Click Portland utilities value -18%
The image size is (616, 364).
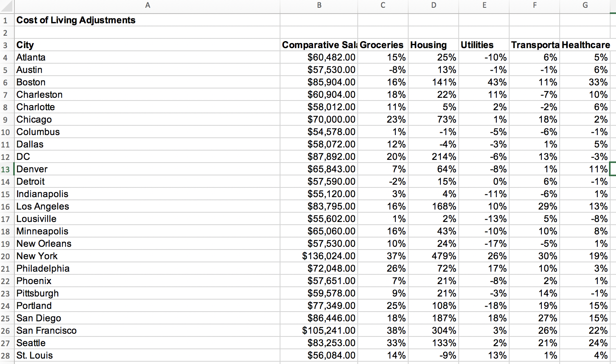click(x=484, y=306)
